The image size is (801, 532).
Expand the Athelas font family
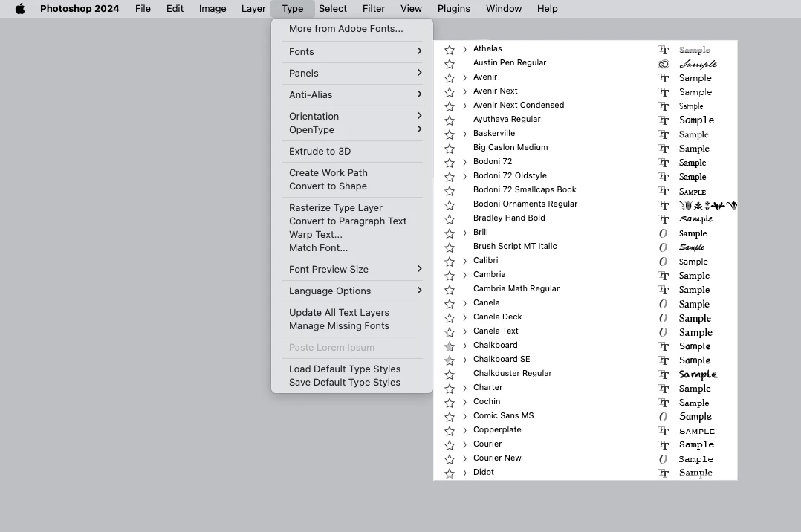pyautogui.click(x=464, y=49)
